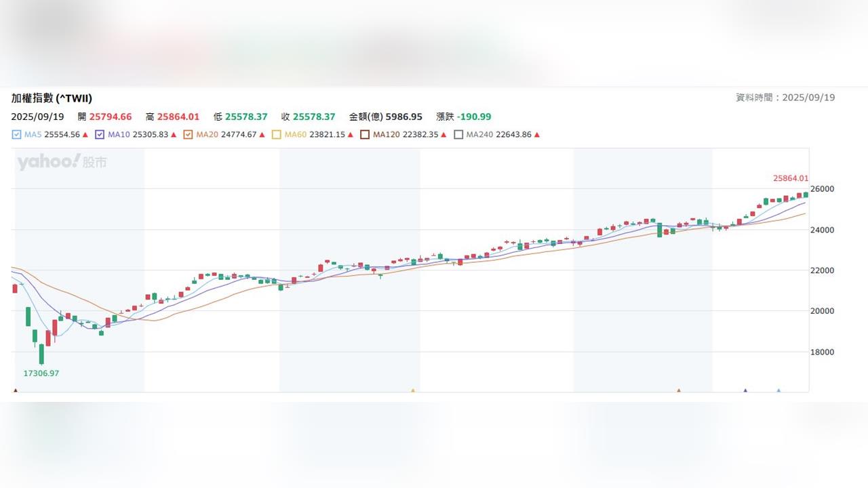The height and width of the screenshot is (488, 868).
Task: Click the MA60 value 23821.15
Action: click(x=328, y=134)
